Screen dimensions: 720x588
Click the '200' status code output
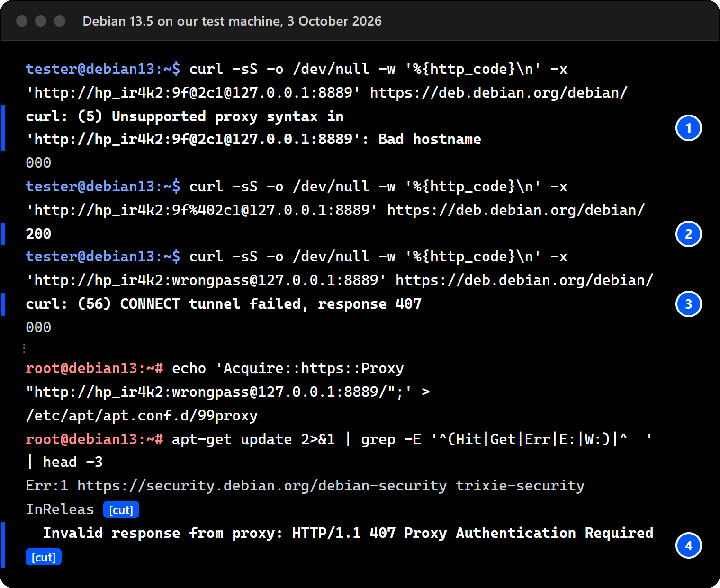(x=38, y=233)
